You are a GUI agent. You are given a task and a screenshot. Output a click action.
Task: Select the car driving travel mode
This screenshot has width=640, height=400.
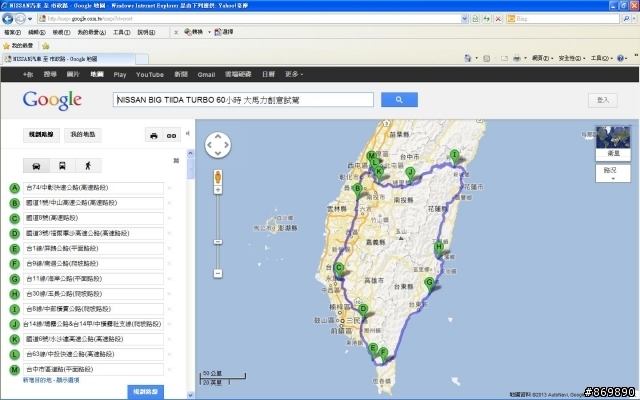(x=36, y=166)
